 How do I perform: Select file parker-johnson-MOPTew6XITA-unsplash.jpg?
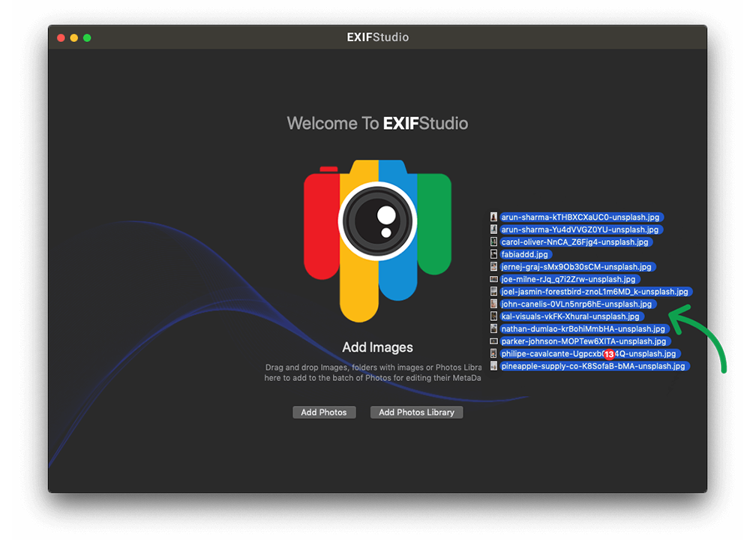[585, 341]
